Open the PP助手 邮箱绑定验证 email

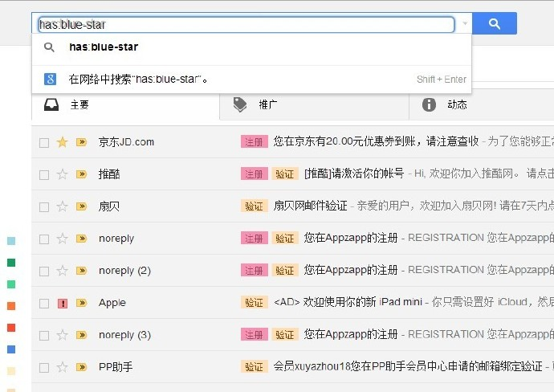click(x=408, y=366)
